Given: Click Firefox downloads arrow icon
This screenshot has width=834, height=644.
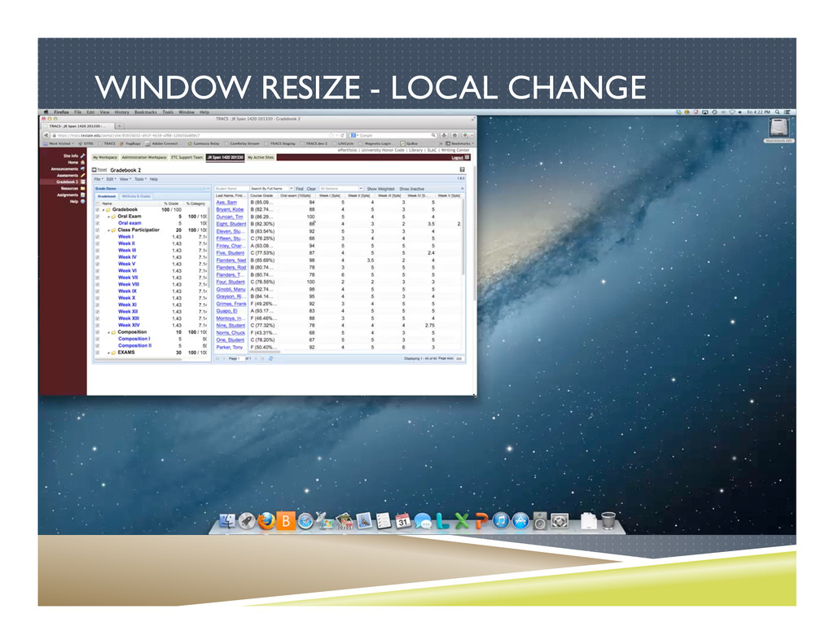Looking at the screenshot, I should [445, 136].
